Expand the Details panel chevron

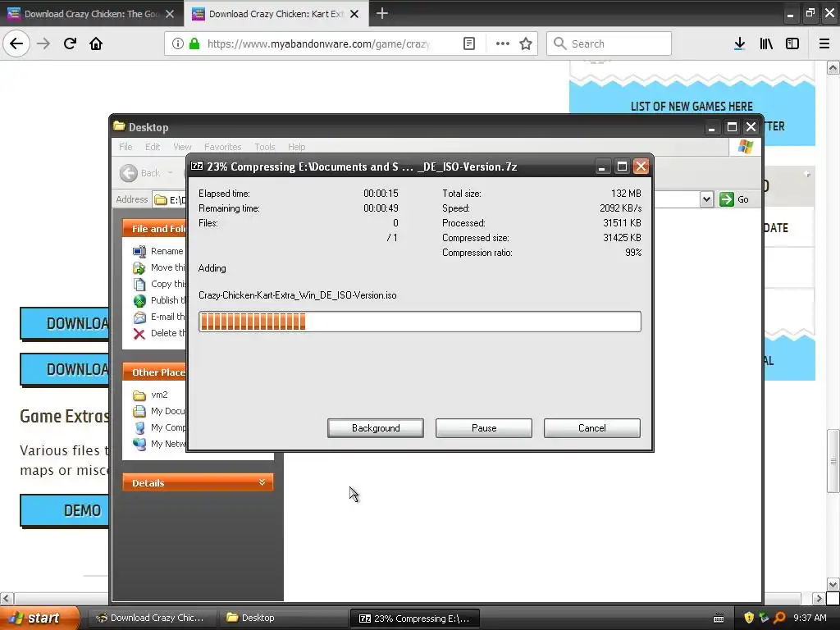pos(262,482)
